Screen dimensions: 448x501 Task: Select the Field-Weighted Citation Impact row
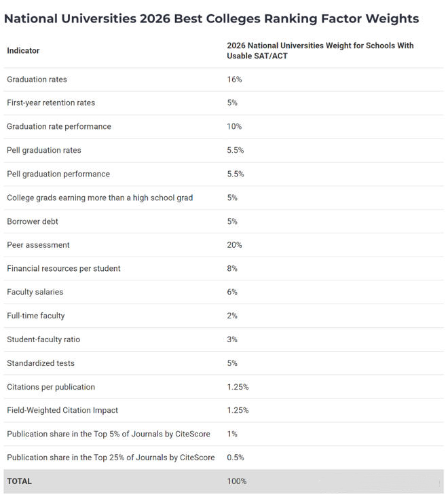(x=62, y=410)
